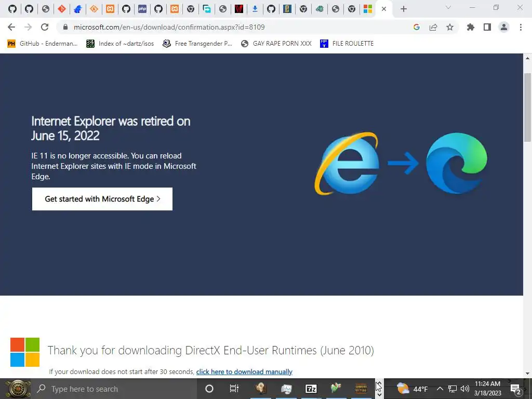The image size is (532, 399).
Task: Click Get started with Microsoft Edge button
Action: tap(102, 199)
